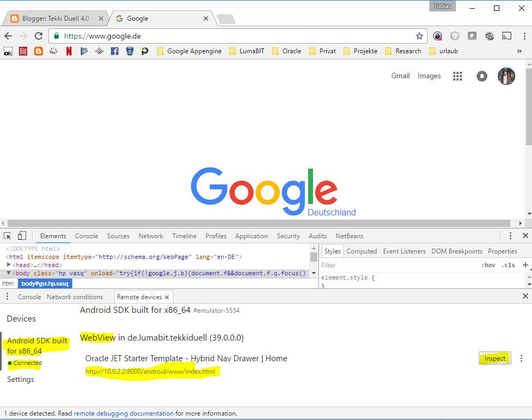
Task: Open Settings in Remote devices sidebar
Action: [x=20, y=379]
